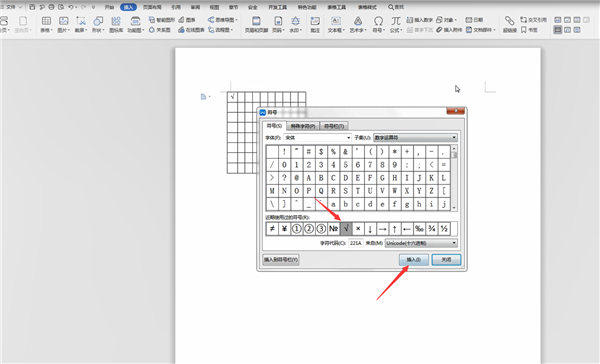Click the Function Chart (功能图) icon

pyautogui.click(x=135, y=24)
